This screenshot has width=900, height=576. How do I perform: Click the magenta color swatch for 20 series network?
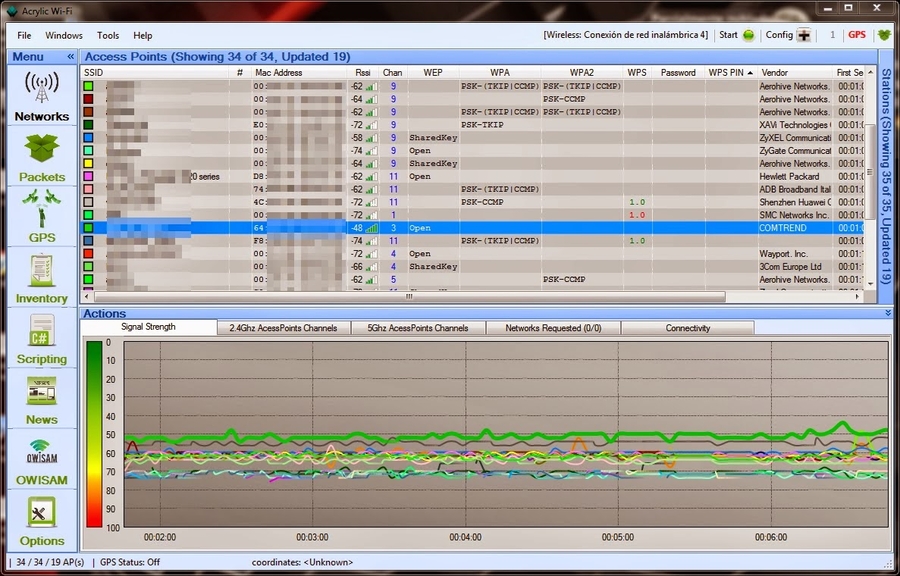pos(89,177)
